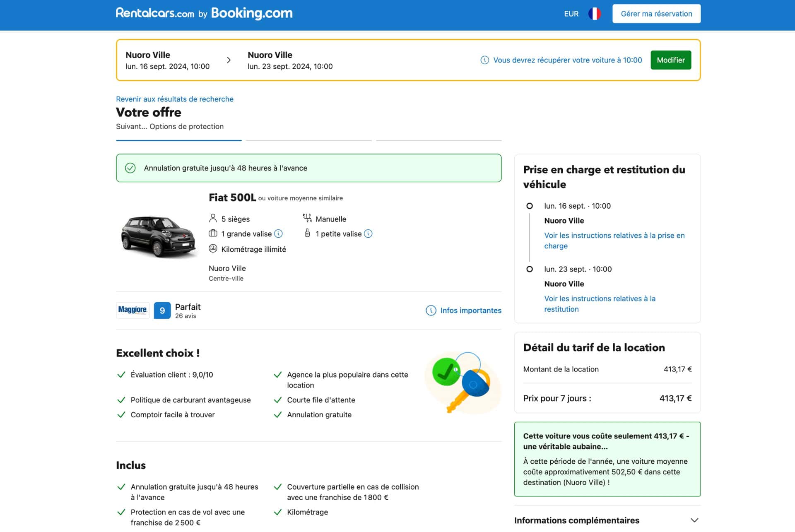This screenshot has height=532, width=795.
Task: Open info icon next to 1 grande valise
Action: point(279,234)
